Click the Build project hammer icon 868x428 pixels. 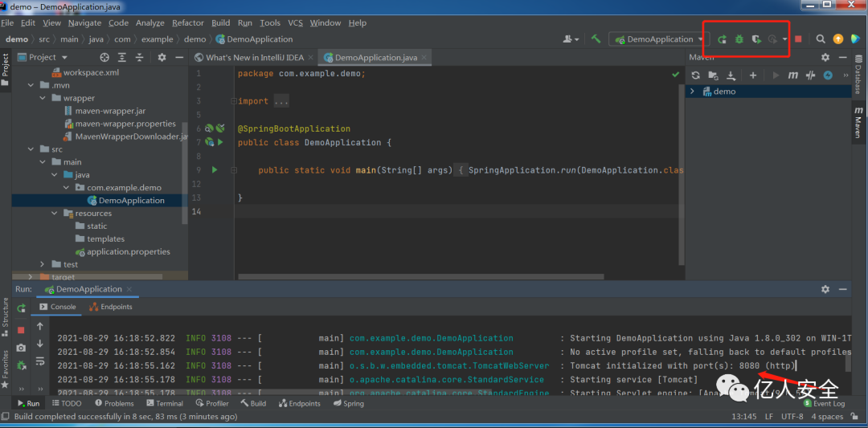click(596, 39)
